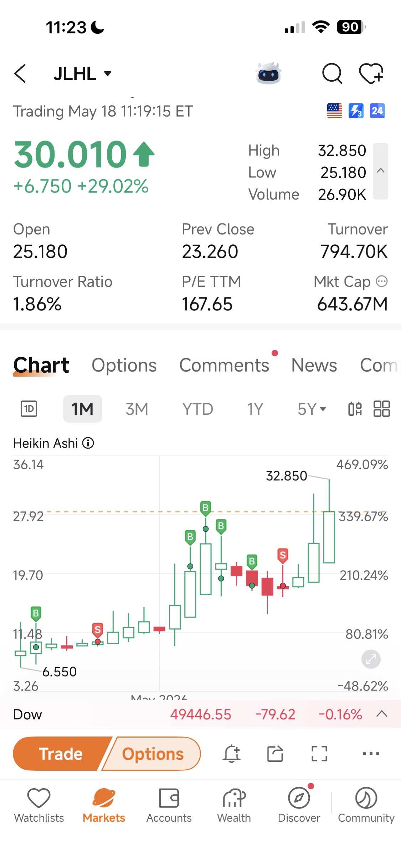Add JLHL to watchlist heart icon
Image resolution: width=401 pixels, height=868 pixels.
371,73
